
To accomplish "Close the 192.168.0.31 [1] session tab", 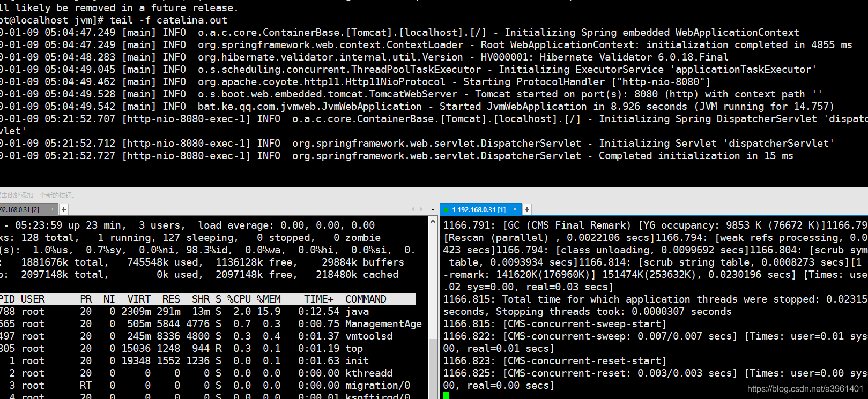I will pos(515,209).
